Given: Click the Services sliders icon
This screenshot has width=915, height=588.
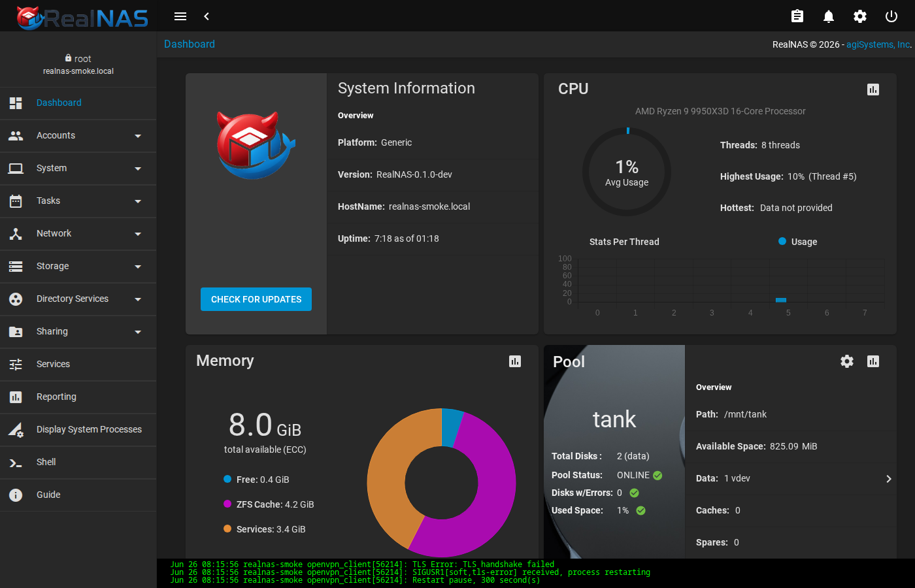Looking at the screenshot, I should click(16, 365).
